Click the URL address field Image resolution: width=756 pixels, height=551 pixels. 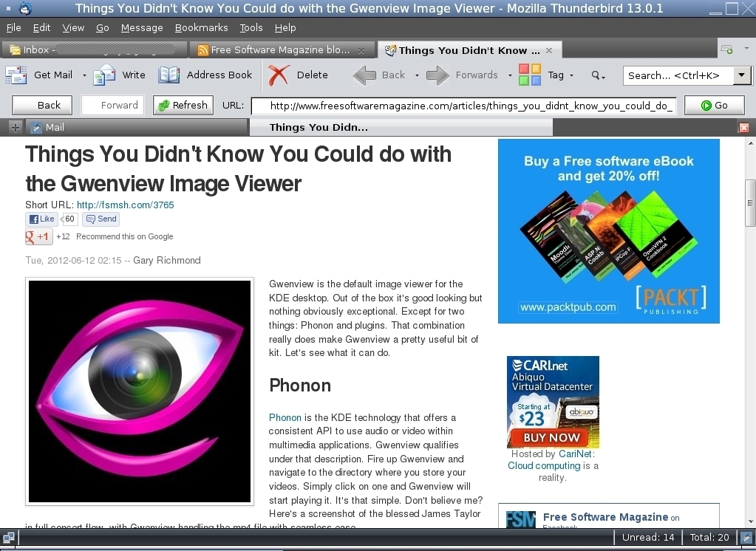pos(464,106)
